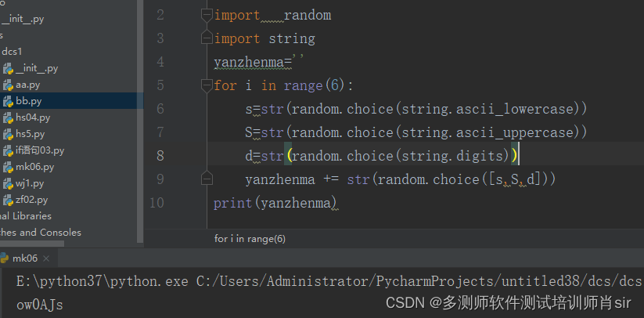Image resolution: width=644 pixels, height=318 pixels.
Task: Switch to the mk06 run tab
Action: pos(25,258)
